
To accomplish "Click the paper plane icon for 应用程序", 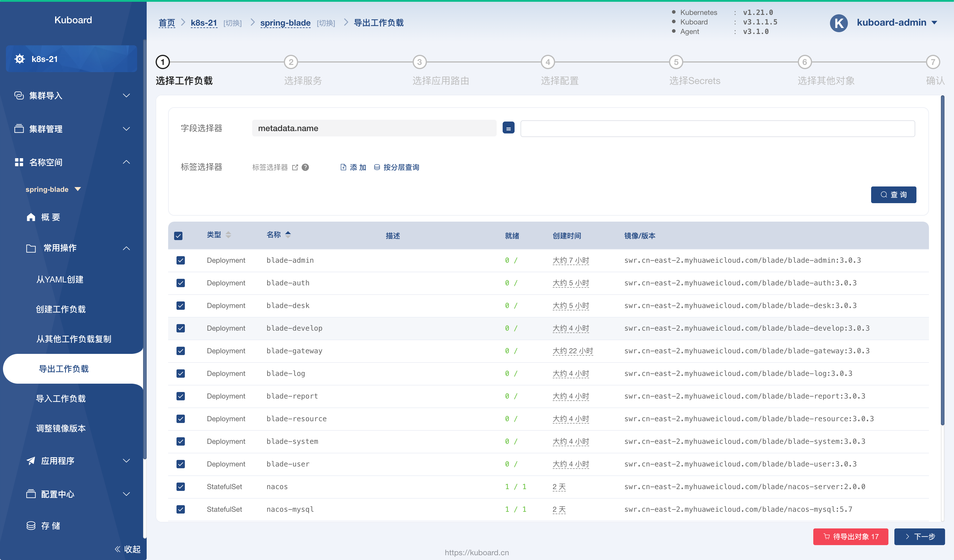I will tap(31, 461).
